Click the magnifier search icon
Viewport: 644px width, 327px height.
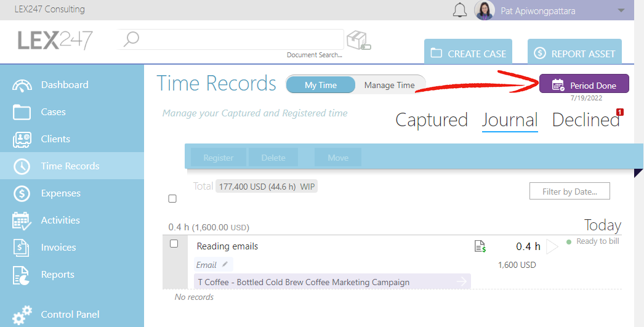click(131, 39)
